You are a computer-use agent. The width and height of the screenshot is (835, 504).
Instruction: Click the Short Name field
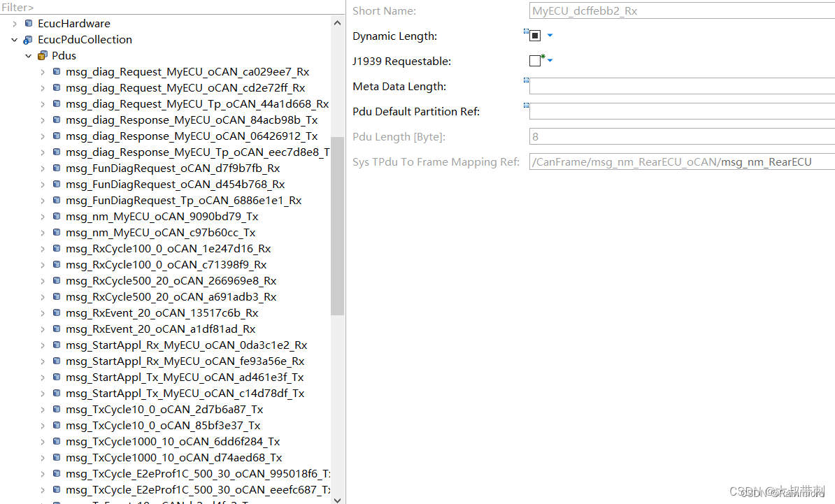pyautogui.click(x=682, y=10)
